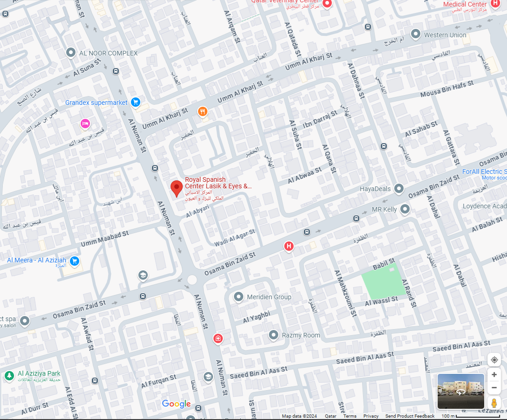Zoom in on the map
The height and width of the screenshot is (420, 507).
494,375
